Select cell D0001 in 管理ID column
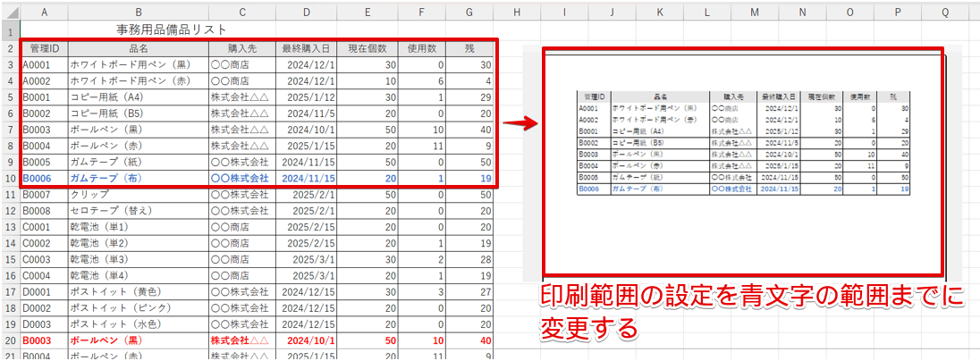980x361 pixels. [44, 291]
